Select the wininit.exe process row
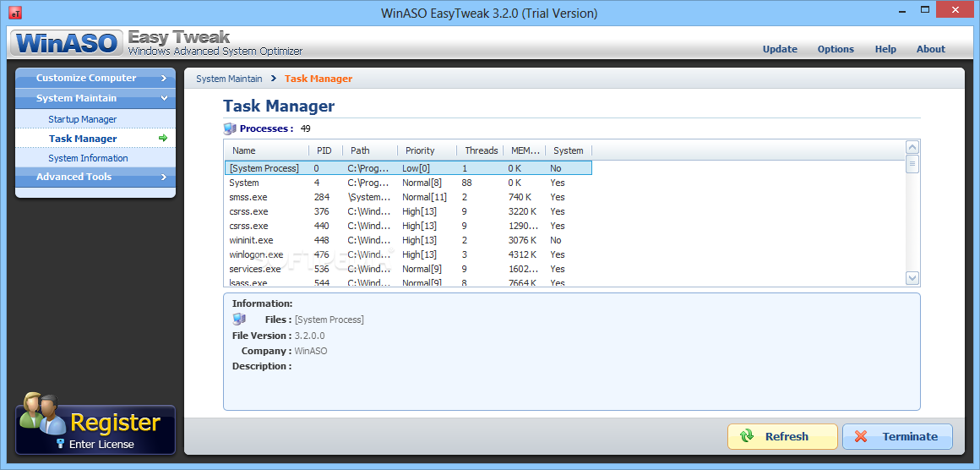980x470 pixels. (408, 240)
